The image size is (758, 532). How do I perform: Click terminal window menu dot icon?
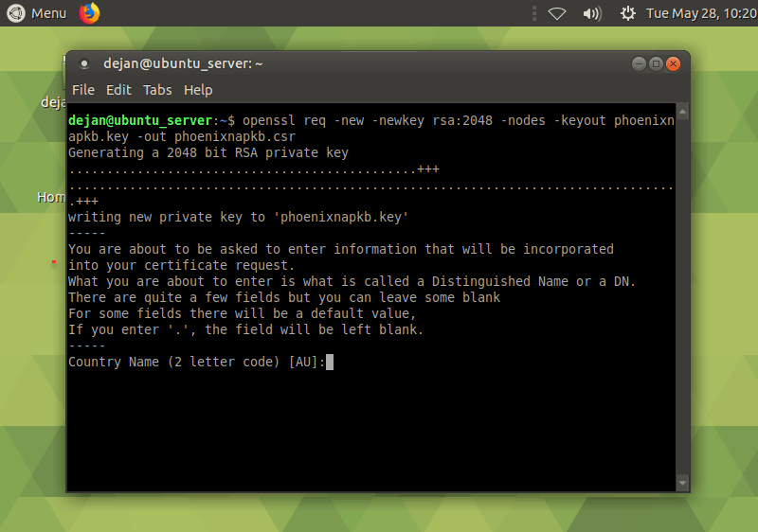pyautogui.click(x=84, y=63)
